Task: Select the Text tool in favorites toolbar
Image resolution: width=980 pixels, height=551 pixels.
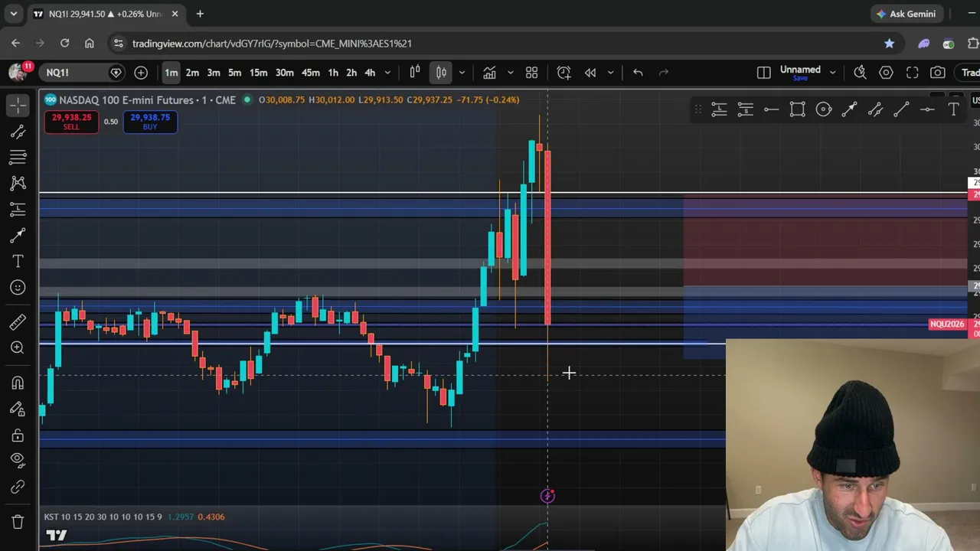Action: [x=953, y=109]
